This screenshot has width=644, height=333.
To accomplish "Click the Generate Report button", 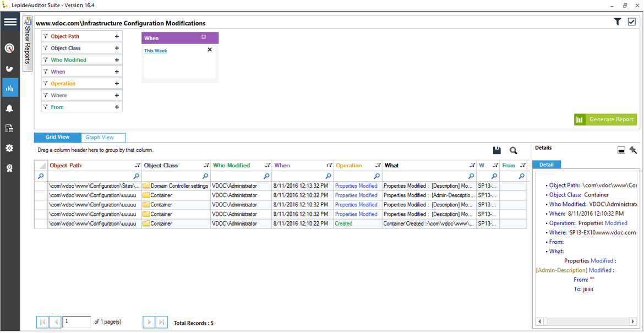I will point(605,119).
